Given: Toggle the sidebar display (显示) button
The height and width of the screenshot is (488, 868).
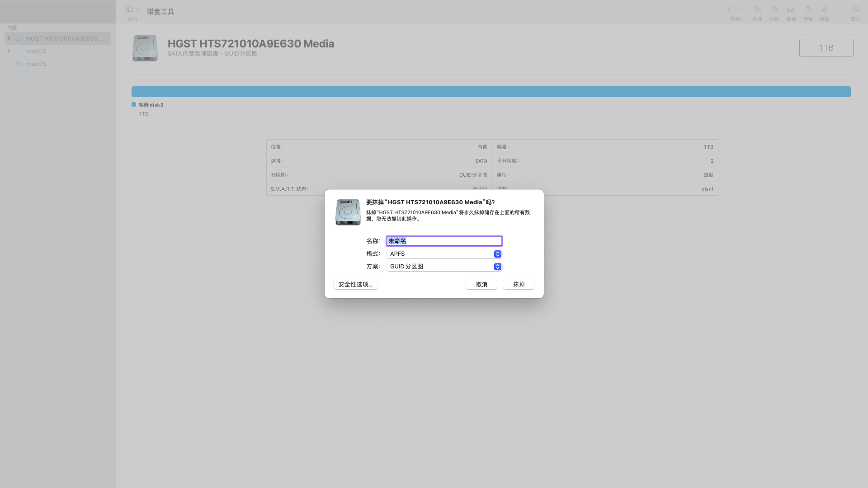Looking at the screenshot, I should click(x=129, y=9).
